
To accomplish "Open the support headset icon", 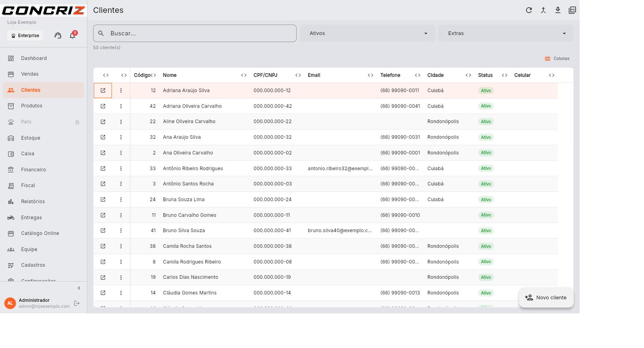I will coord(58,35).
